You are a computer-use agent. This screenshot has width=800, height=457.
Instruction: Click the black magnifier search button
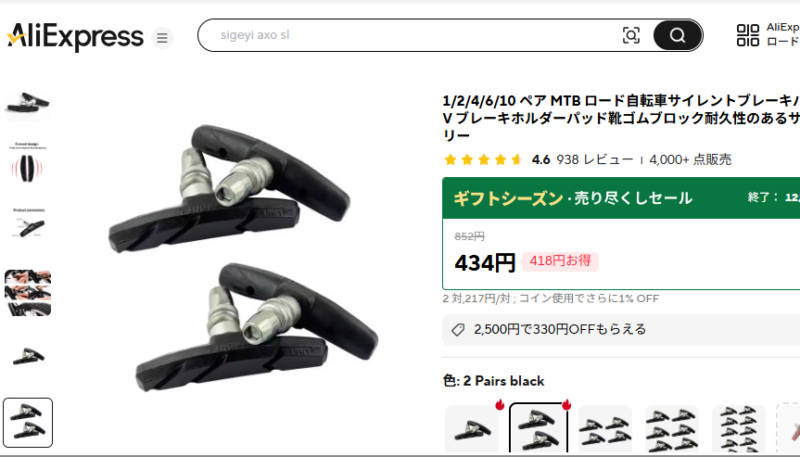pyautogui.click(x=678, y=35)
